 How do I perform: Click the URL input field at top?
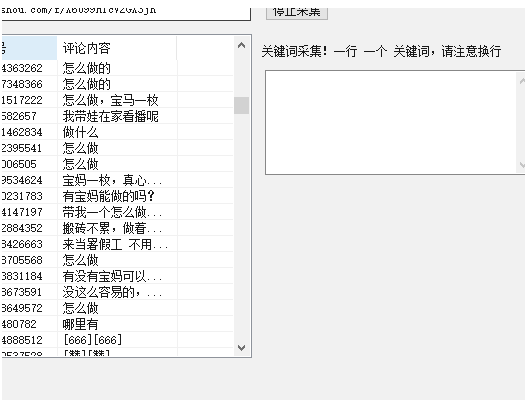coord(126,14)
